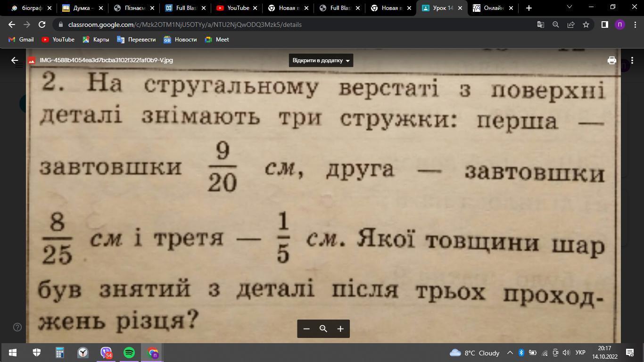Open the Chrome profile avatar
Image resolution: width=644 pixels, height=362 pixels.
click(619, 25)
